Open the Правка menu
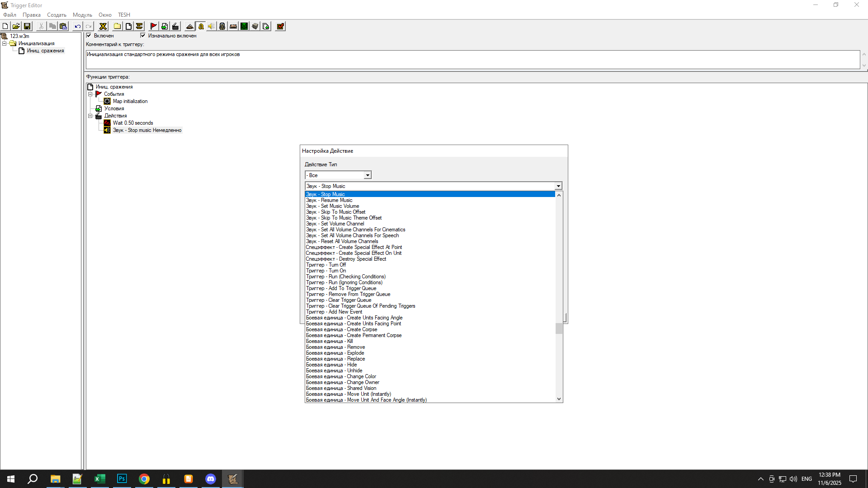 [x=31, y=15]
